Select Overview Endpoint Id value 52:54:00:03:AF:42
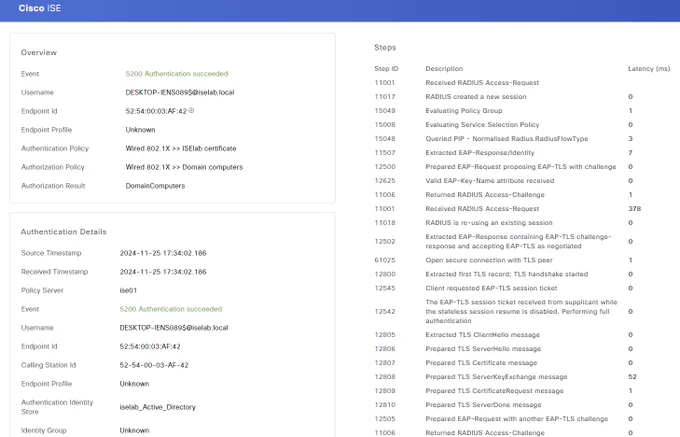The height and width of the screenshot is (437, 680). point(156,111)
